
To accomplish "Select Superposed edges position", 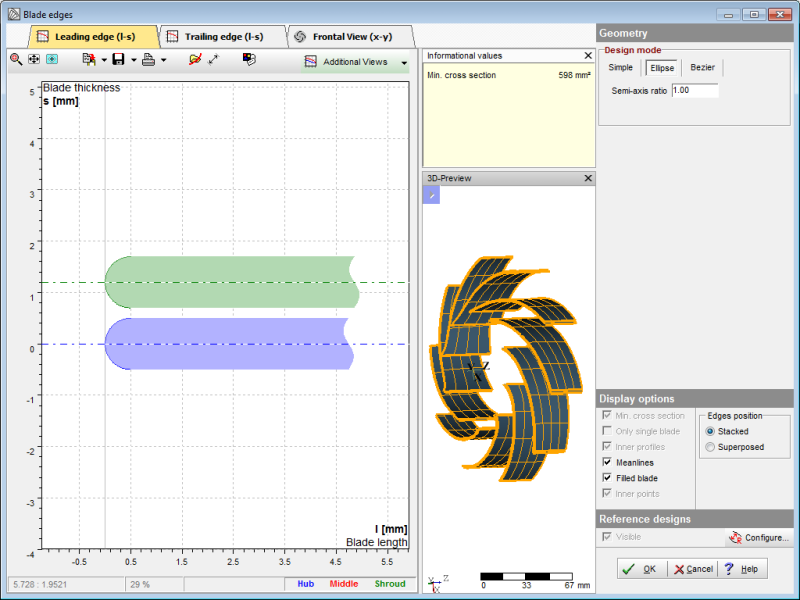I will [710, 447].
